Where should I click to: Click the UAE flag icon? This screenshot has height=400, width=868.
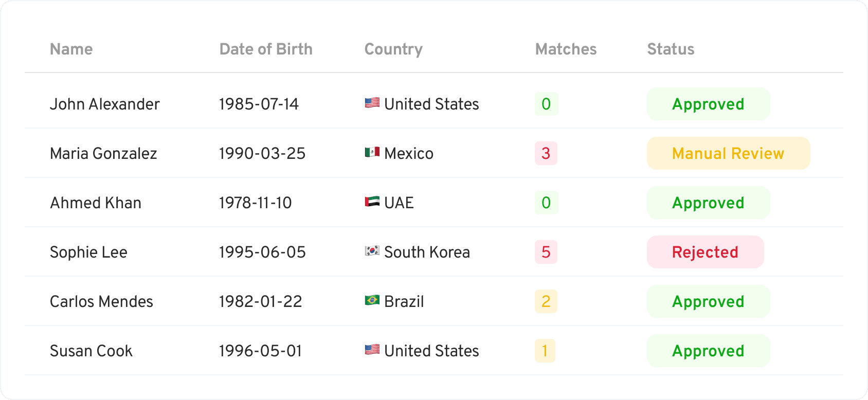[372, 202]
